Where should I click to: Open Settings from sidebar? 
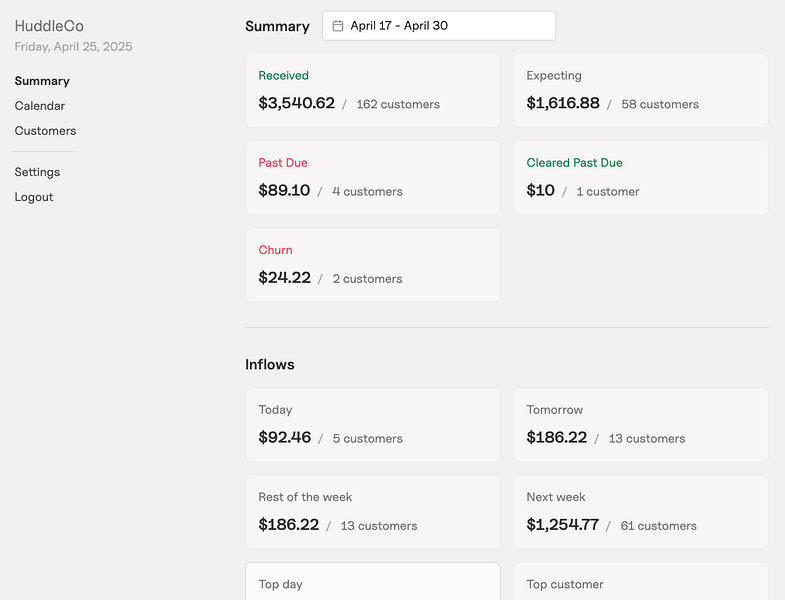coord(37,172)
